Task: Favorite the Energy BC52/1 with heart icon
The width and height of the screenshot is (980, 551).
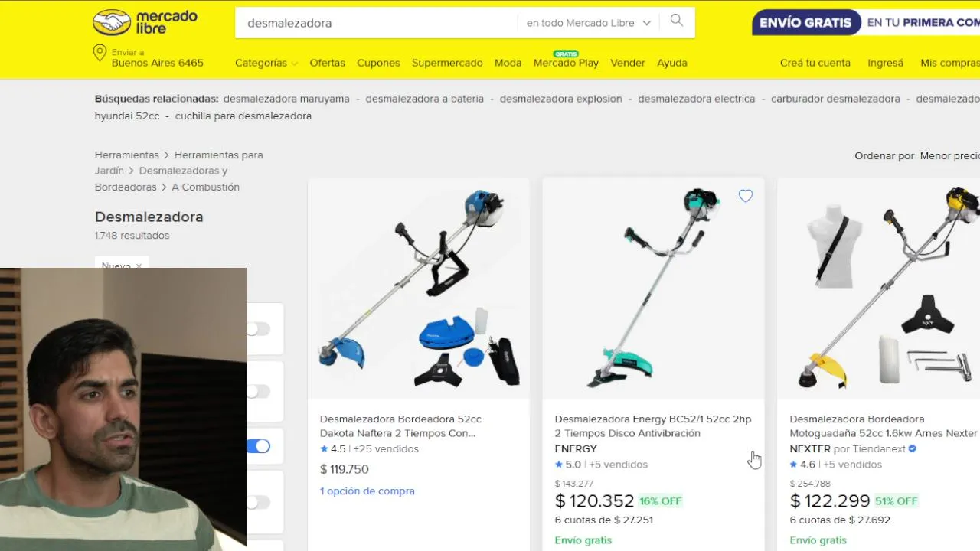Action: pos(745,197)
